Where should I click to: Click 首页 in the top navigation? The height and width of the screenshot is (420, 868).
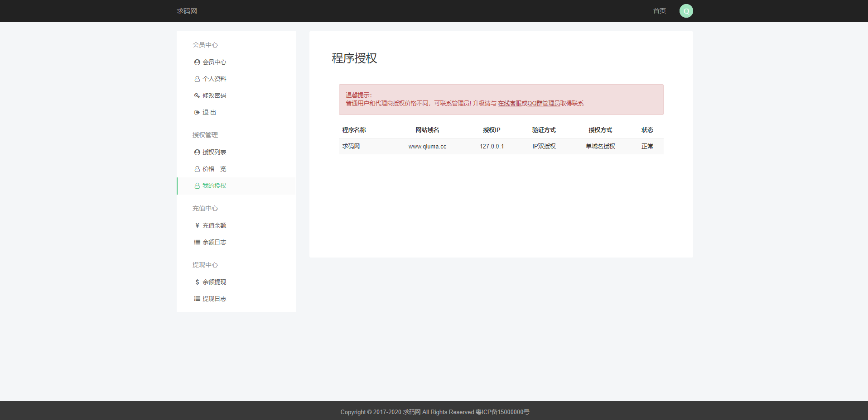(659, 11)
